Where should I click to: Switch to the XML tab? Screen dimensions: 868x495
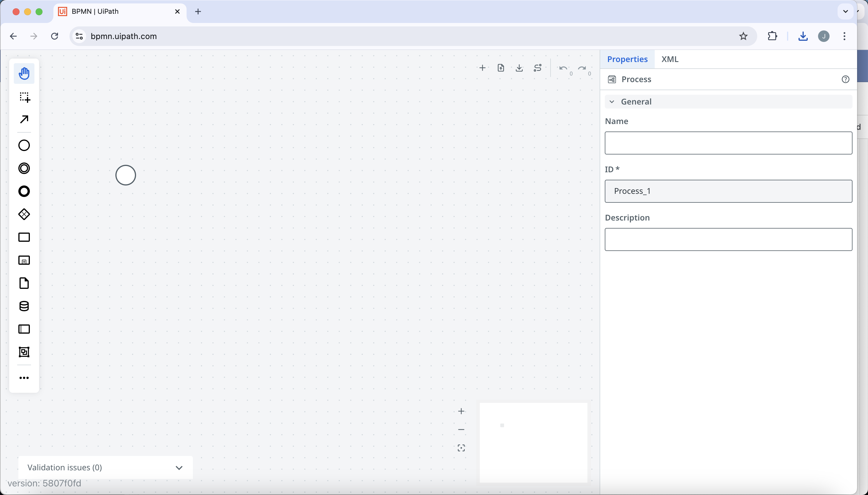click(670, 59)
